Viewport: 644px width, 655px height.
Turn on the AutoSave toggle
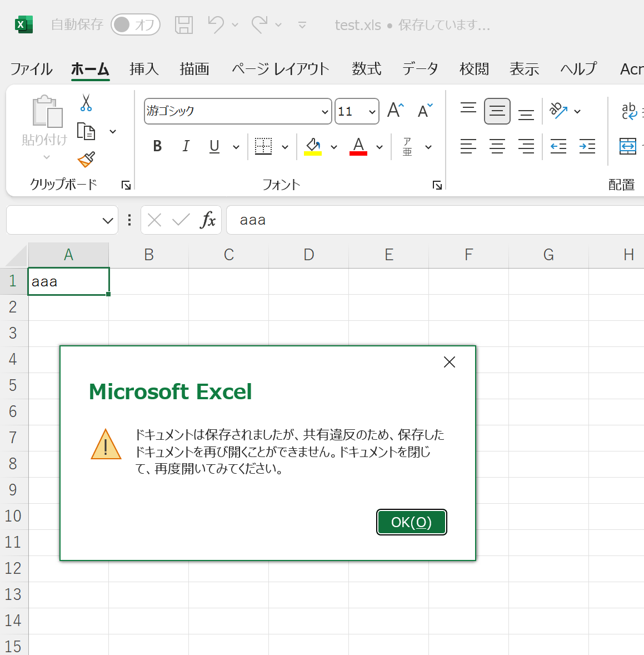coord(136,24)
